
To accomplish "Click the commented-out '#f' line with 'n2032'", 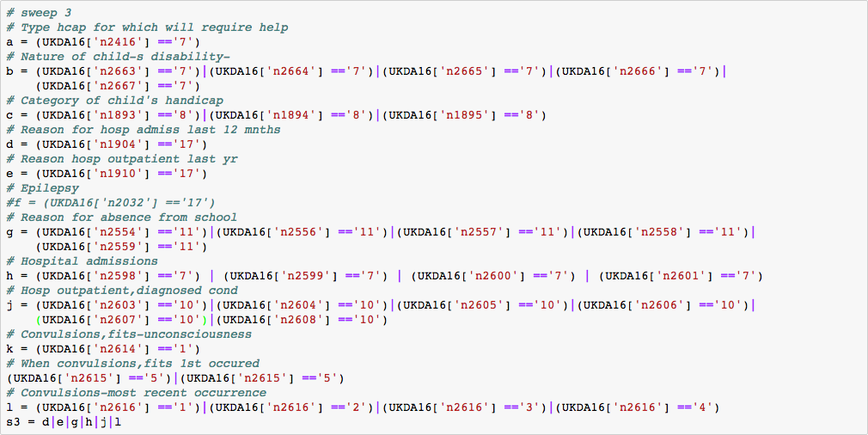I will coord(111,202).
